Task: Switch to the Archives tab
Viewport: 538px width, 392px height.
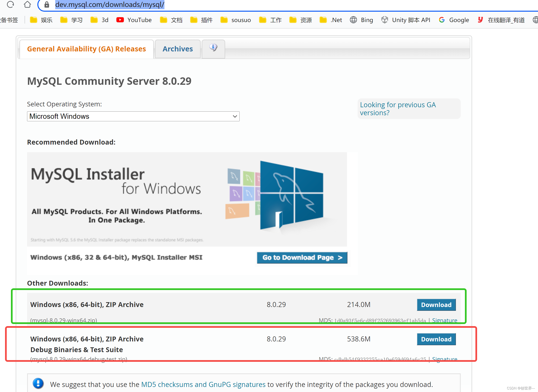Action: point(177,49)
